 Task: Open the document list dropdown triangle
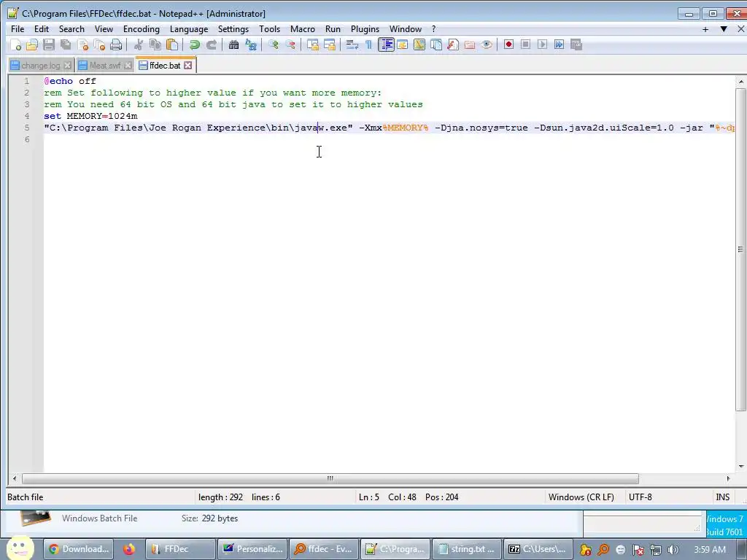click(724, 29)
